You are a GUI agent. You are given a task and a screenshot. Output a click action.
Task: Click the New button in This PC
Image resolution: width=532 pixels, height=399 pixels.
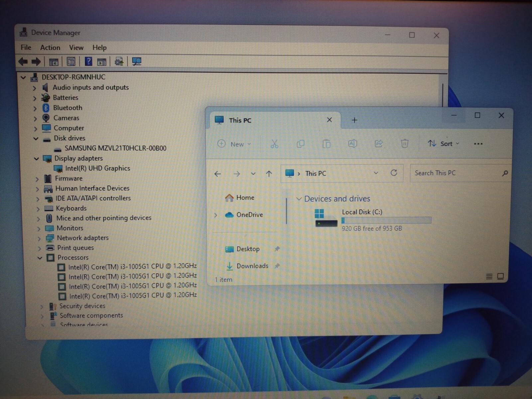pos(234,144)
